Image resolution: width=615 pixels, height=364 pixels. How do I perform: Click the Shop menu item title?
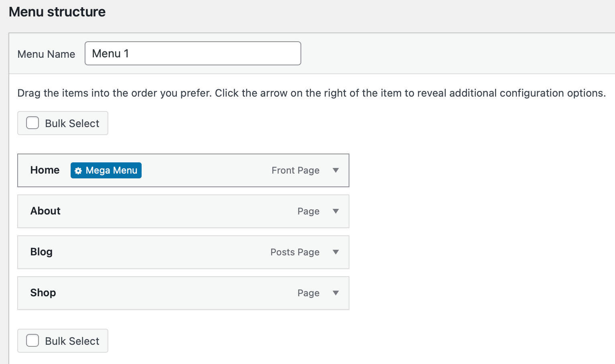pyautogui.click(x=43, y=293)
